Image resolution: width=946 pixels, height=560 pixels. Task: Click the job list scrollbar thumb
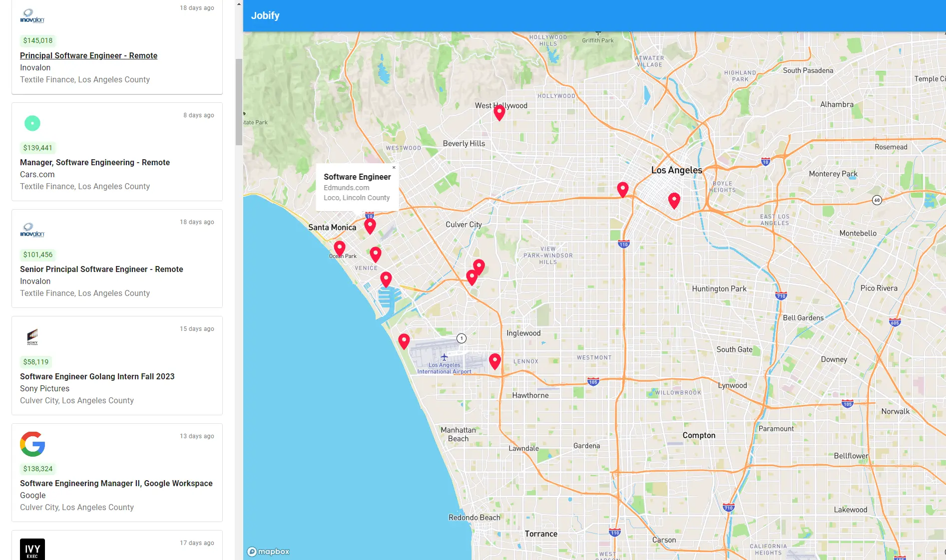(x=239, y=102)
